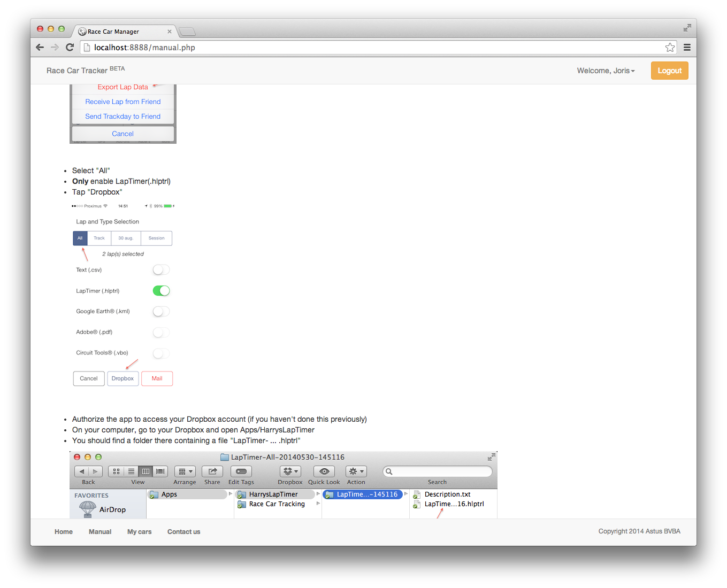Open the Chrome hamburger menu
The height and width of the screenshot is (588, 727).
[687, 48]
